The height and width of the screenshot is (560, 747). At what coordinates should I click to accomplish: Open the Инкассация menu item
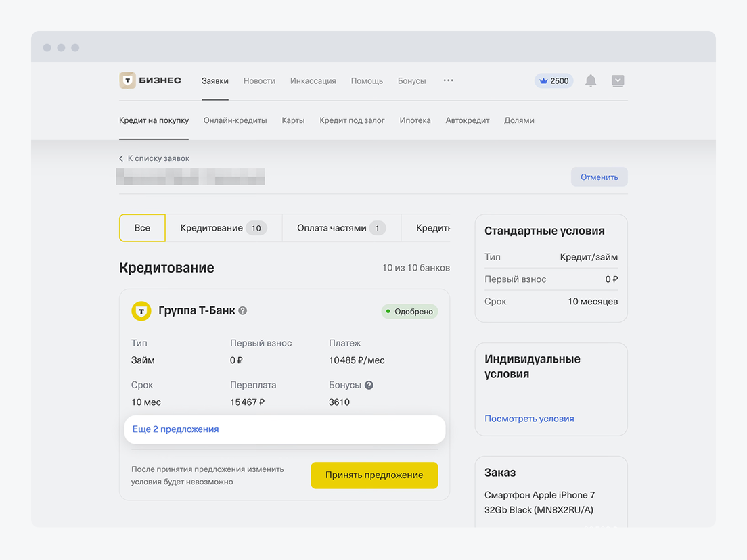pos(313,81)
